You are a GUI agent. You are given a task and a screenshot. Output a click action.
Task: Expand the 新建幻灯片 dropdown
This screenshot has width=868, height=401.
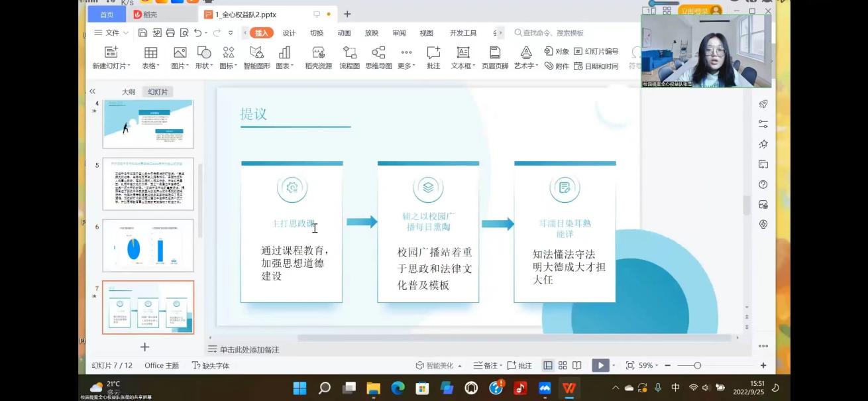tap(129, 66)
